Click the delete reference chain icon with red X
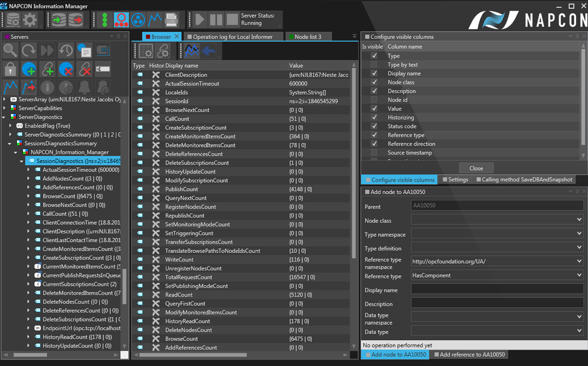The height and width of the screenshot is (366, 588). click(85, 69)
